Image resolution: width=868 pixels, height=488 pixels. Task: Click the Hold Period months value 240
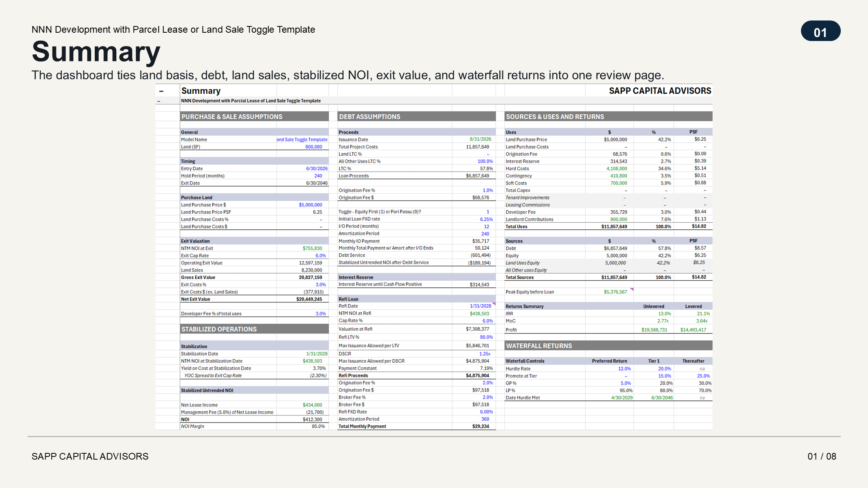pos(302,176)
